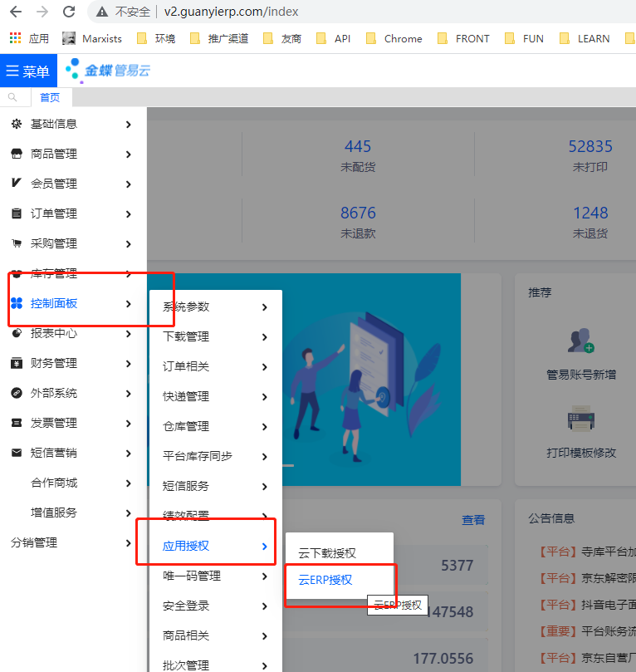Open the FUN bookmark folder
This screenshot has height=672, width=636.
pos(524,38)
